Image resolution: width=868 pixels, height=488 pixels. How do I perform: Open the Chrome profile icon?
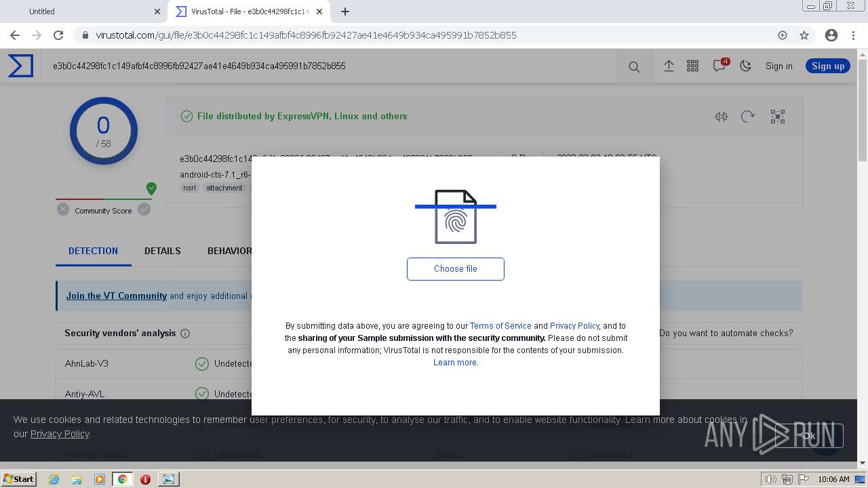(831, 35)
